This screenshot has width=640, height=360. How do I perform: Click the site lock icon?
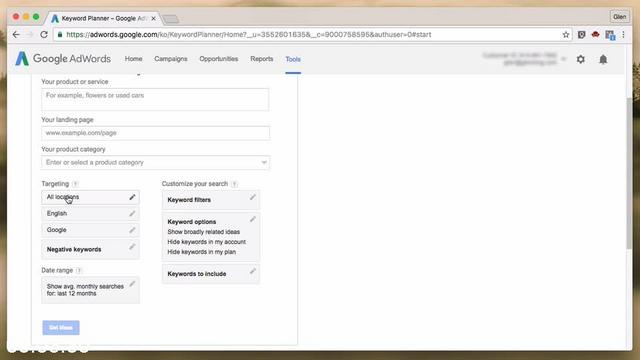(60, 35)
